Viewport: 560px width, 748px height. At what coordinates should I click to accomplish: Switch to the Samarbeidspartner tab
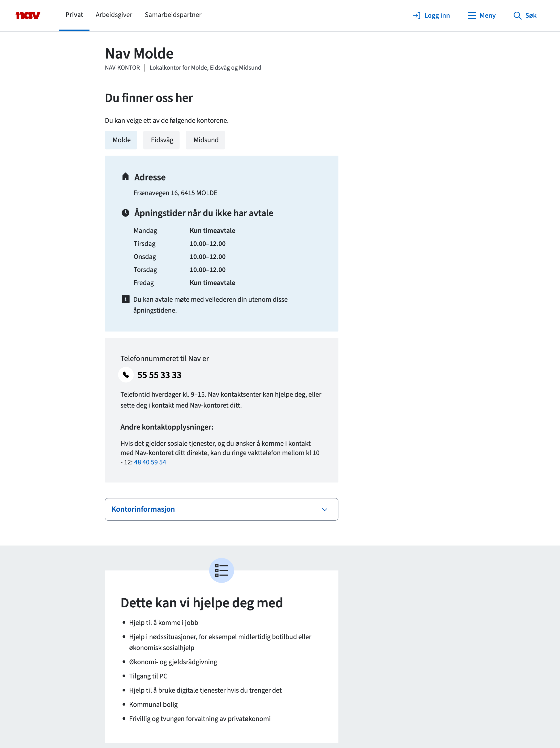173,15
